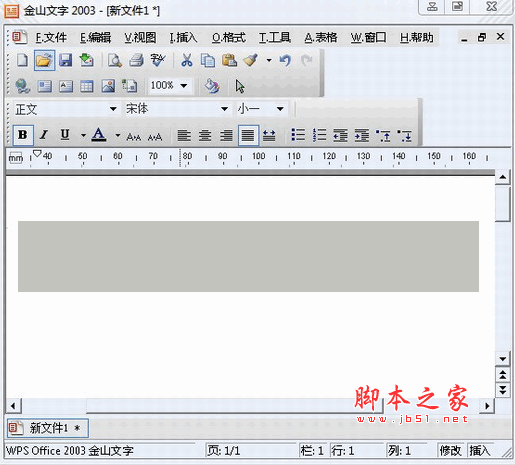
Task: Toggle italic formatting button
Action: (x=44, y=135)
